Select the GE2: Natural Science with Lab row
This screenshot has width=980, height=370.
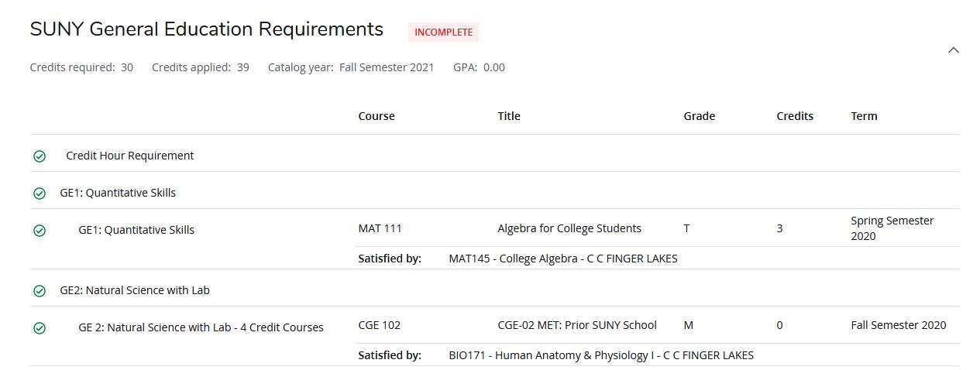tap(135, 290)
